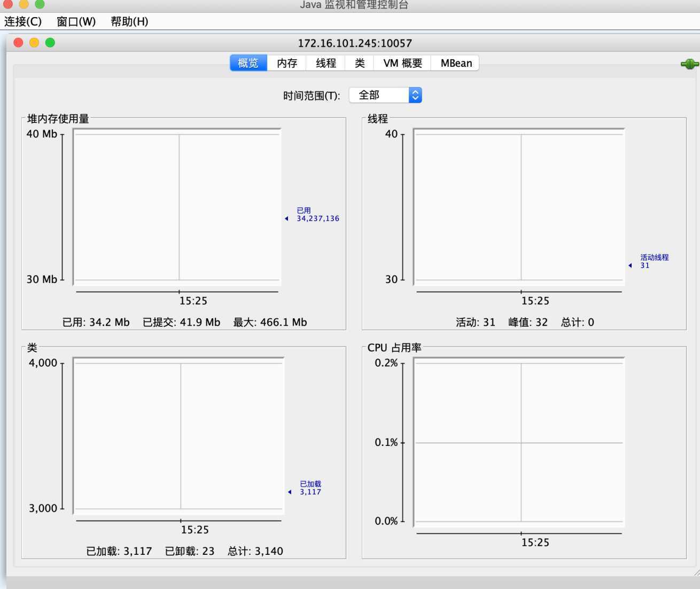Click the inner window title 172.16.101.245:10057
This screenshot has height=589, width=700.
[x=355, y=43]
